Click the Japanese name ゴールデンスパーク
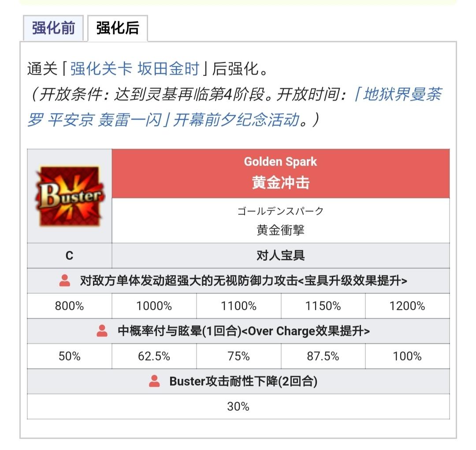Image resolution: width=476 pixels, height=450 pixels. 280,211
